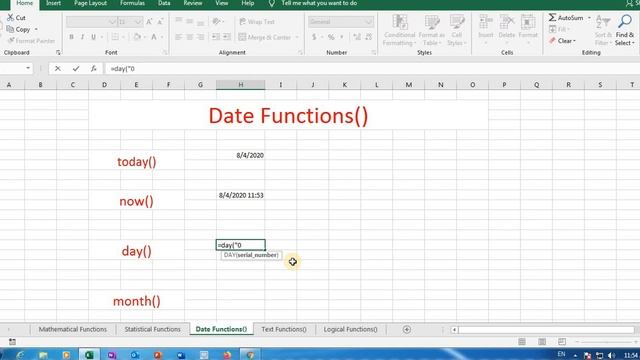Click the volume icon in tray
Viewport: 640px width, 360px height.
[611, 355]
